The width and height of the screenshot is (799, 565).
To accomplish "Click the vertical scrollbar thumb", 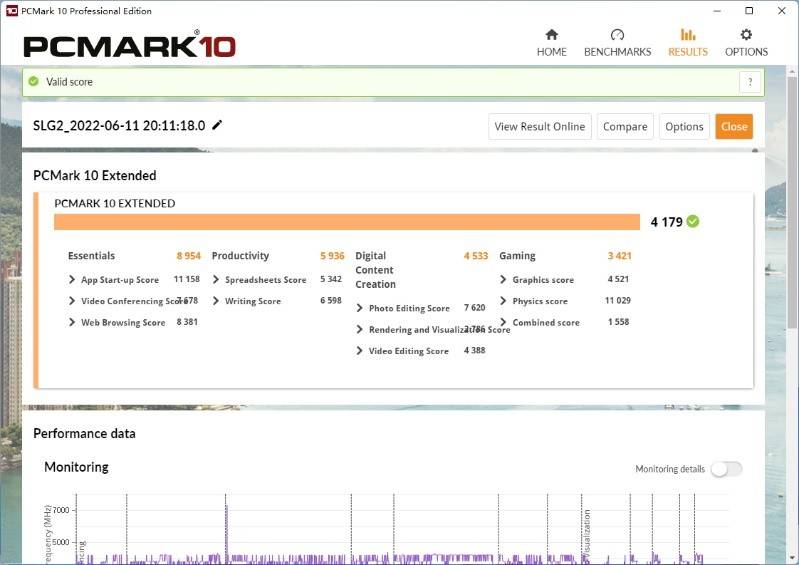I will point(791,204).
